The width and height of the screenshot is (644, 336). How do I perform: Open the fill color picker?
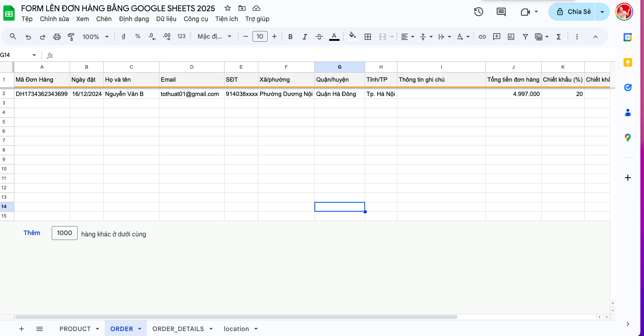[353, 36]
